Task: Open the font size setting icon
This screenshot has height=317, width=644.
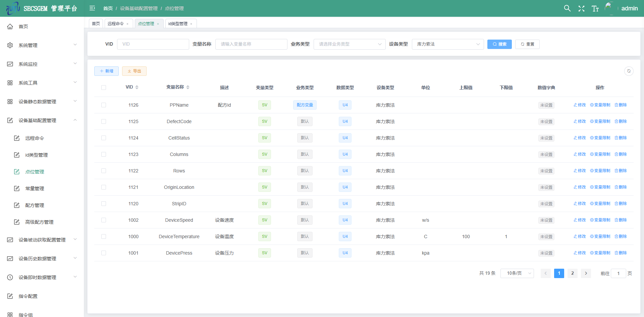Action: coord(595,9)
